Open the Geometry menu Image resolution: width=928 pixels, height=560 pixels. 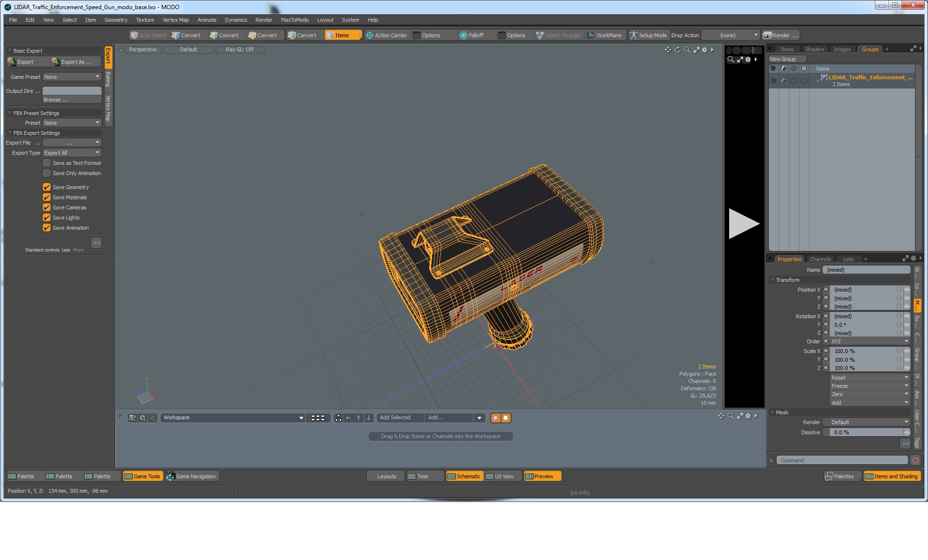[116, 20]
